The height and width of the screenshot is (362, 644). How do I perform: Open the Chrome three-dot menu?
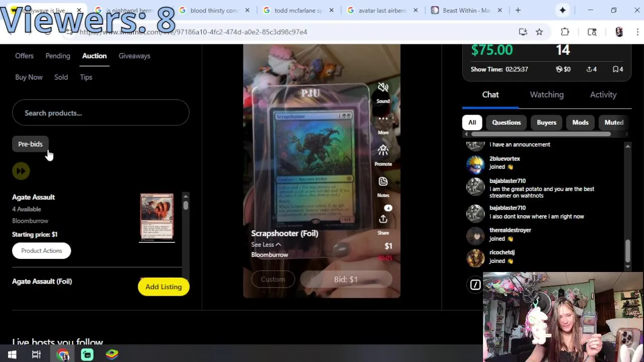(x=637, y=32)
